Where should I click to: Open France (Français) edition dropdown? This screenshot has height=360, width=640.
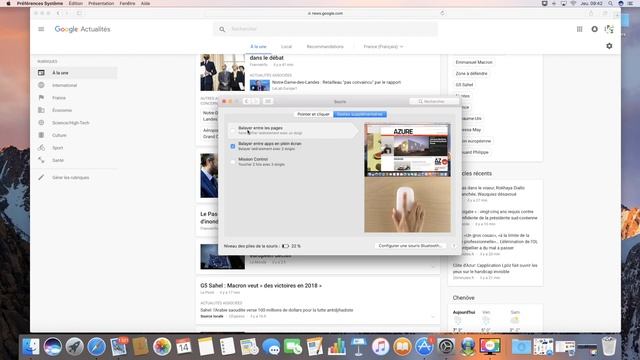coord(383,47)
